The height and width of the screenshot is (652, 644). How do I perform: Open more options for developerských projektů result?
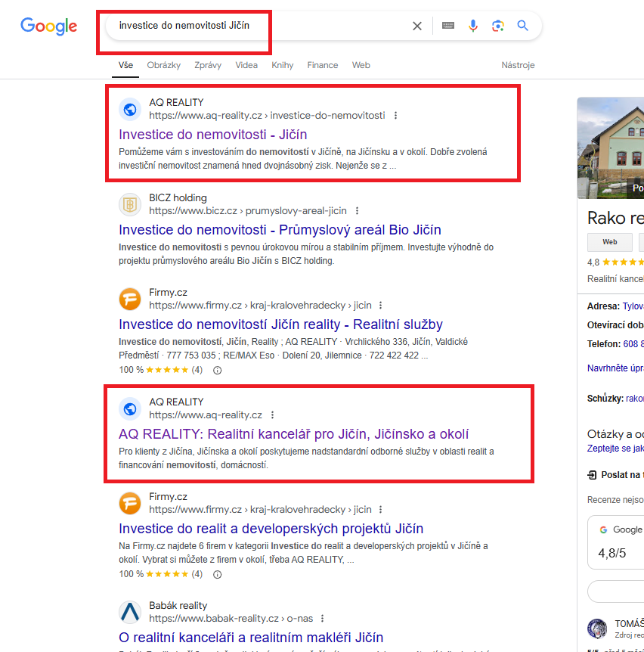[381, 510]
